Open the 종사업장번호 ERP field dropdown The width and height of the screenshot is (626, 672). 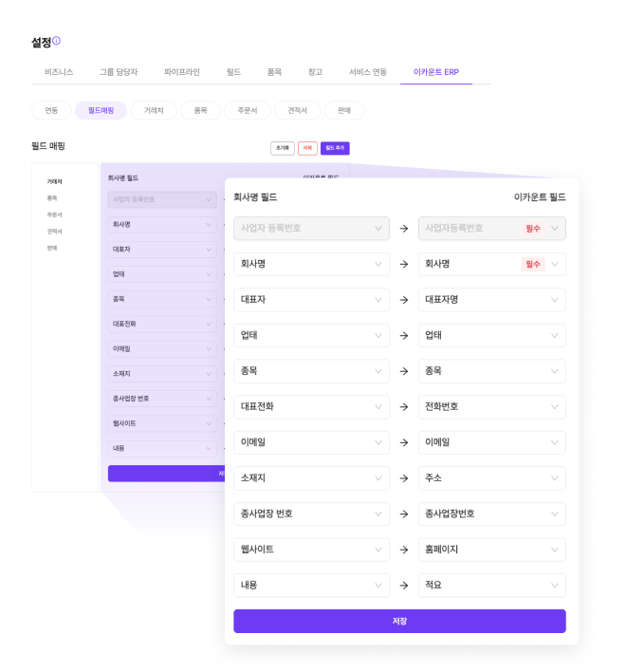[491, 513]
